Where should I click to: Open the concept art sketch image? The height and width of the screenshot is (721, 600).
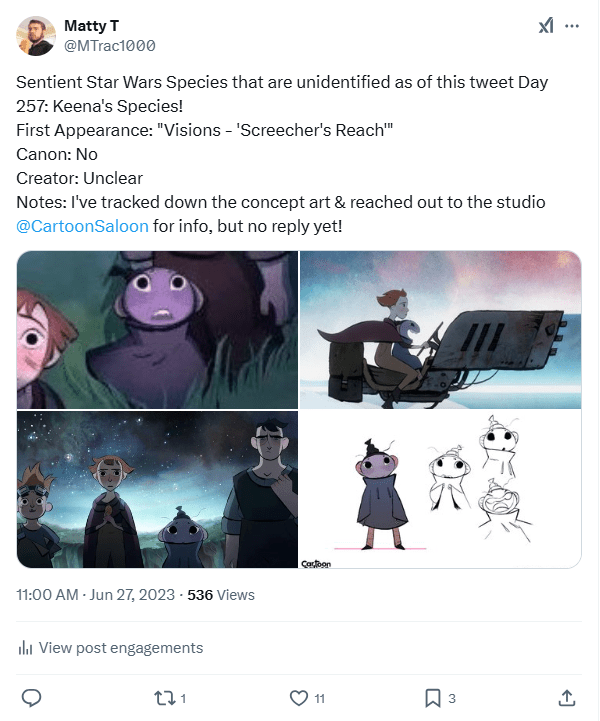440,489
